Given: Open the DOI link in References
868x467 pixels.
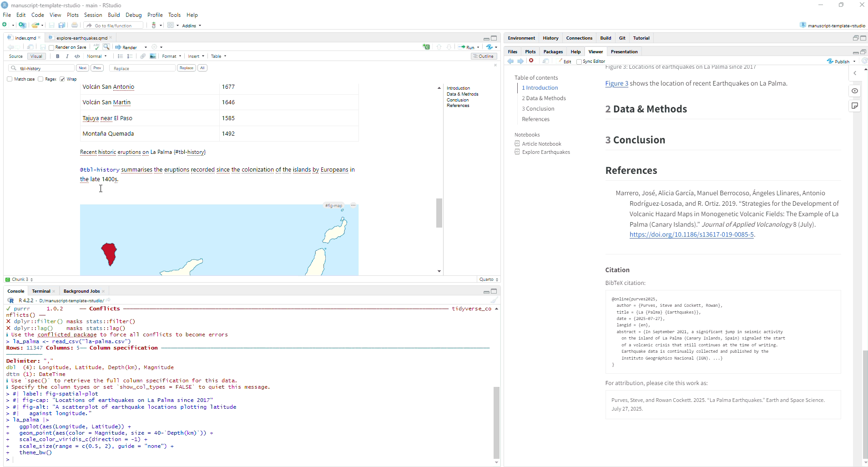Looking at the screenshot, I should click(x=691, y=235).
